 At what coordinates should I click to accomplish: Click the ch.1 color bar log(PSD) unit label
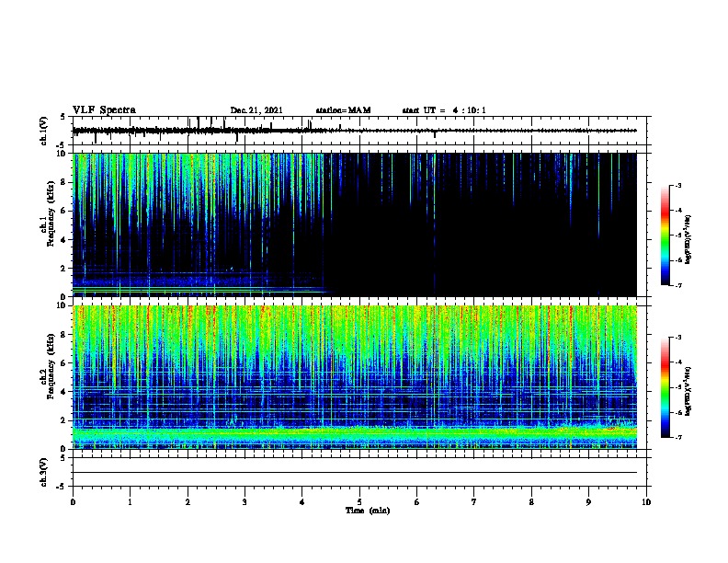pos(688,240)
